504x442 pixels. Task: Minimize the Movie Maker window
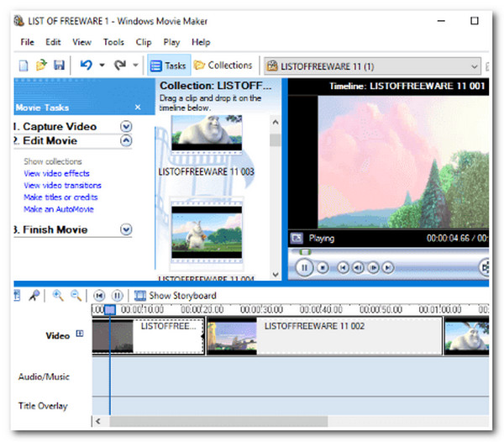click(441, 21)
